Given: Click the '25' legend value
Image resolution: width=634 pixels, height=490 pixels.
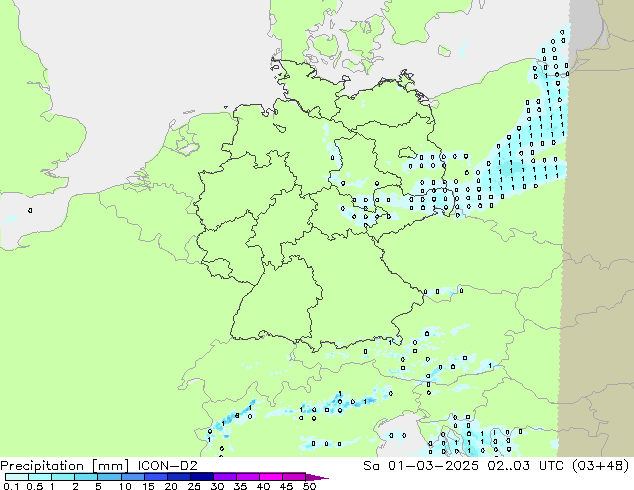Looking at the screenshot, I should 194,486.
